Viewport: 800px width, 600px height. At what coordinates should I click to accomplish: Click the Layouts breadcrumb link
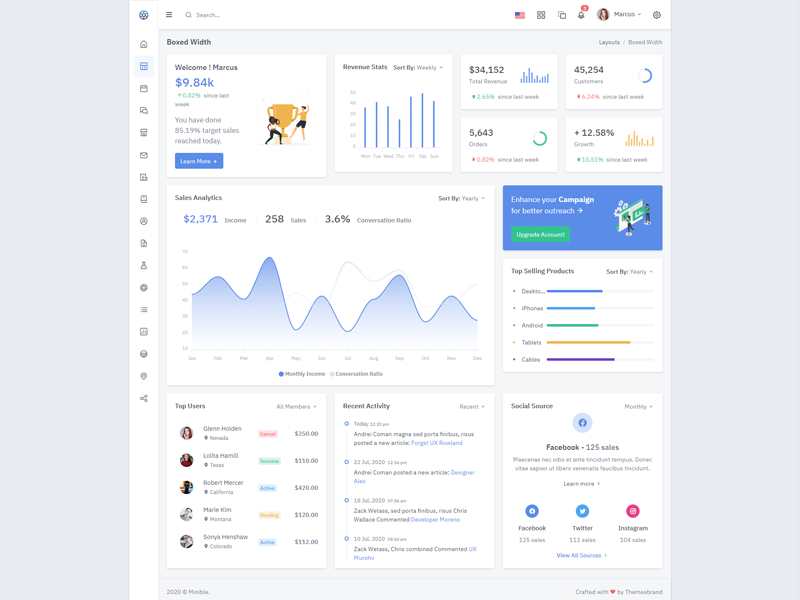tap(609, 42)
